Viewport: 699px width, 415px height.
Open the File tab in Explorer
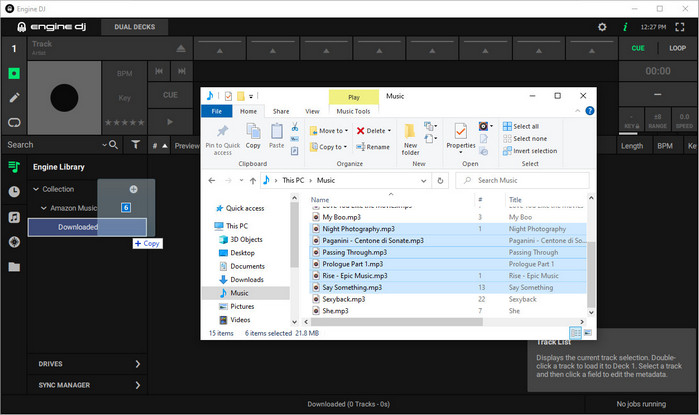click(217, 111)
